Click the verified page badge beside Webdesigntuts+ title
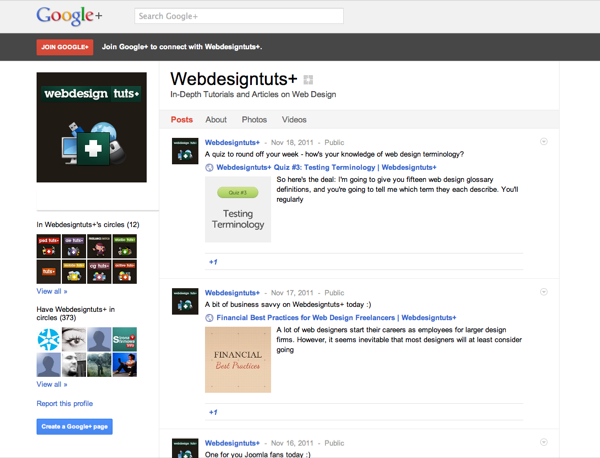Image resolution: width=600 pixels, height=458 pixels. coord(308,80)
